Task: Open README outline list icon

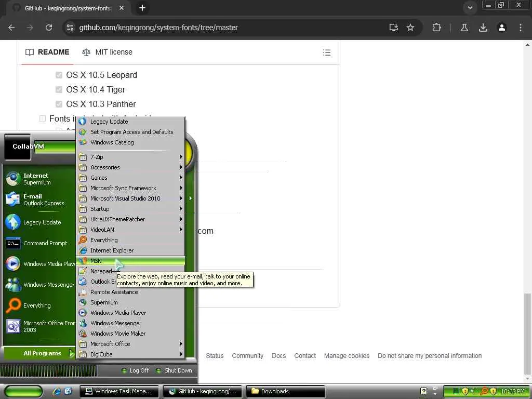Action: [327, 52]
